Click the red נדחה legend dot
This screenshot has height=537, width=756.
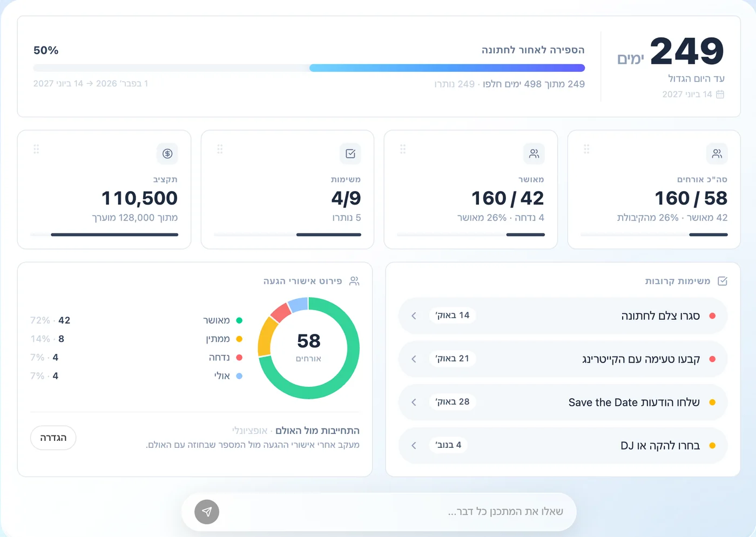click(239, 357)
